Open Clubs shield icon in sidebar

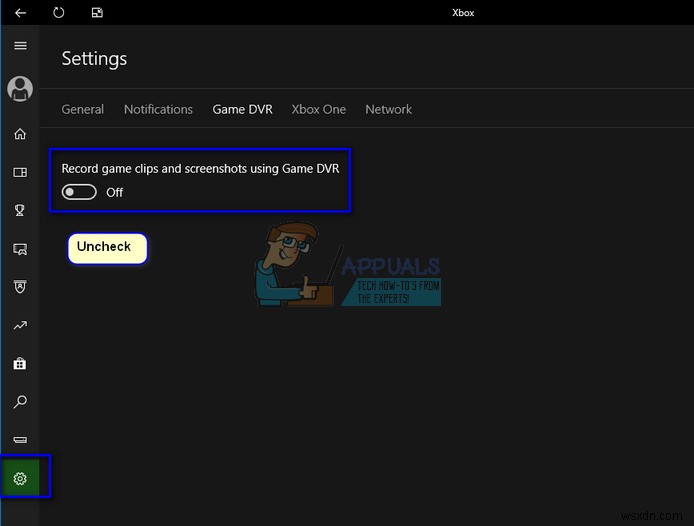pos(20,287)
